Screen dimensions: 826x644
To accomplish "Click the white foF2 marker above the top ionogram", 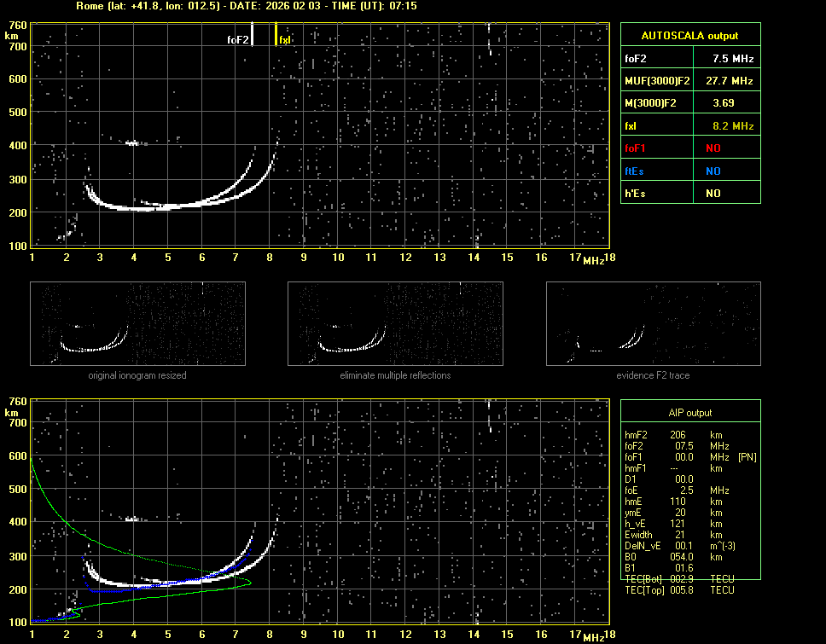I will coord(252,34).
